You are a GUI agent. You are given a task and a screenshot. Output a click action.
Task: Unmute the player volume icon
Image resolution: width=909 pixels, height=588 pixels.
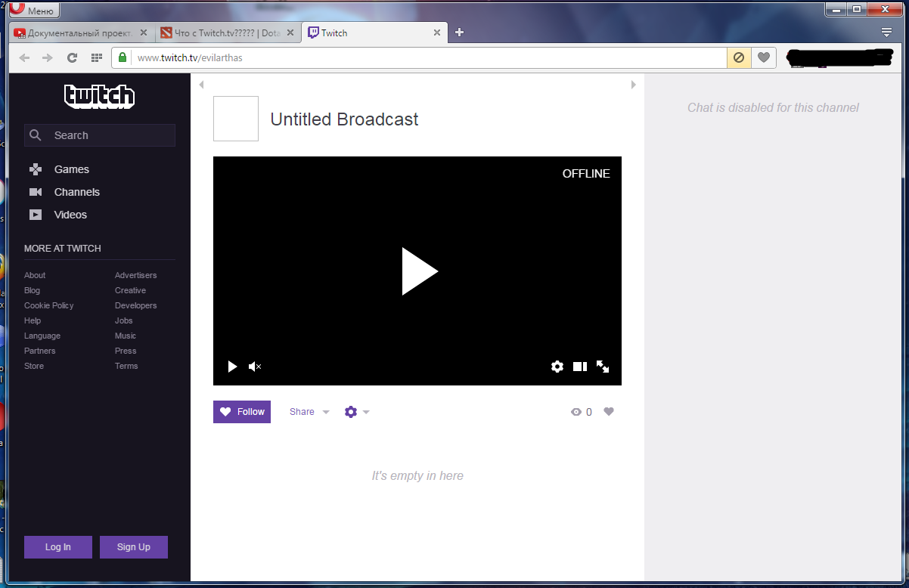coord(255,367)
